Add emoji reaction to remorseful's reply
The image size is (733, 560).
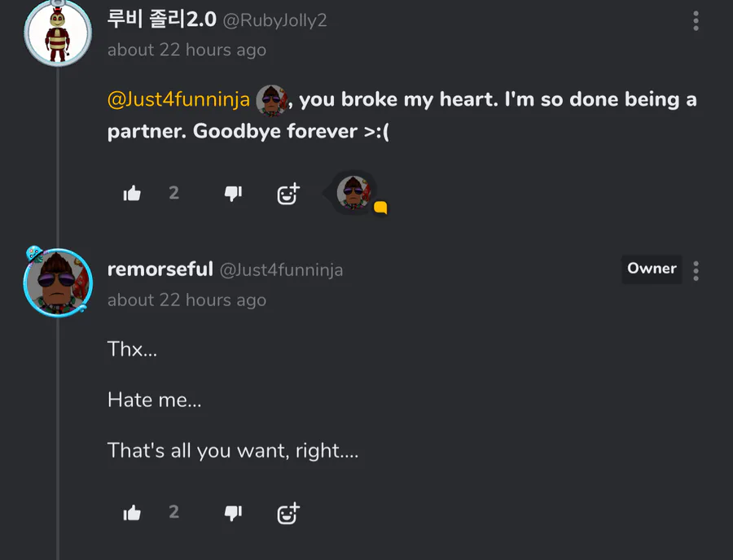click(288, 513)
